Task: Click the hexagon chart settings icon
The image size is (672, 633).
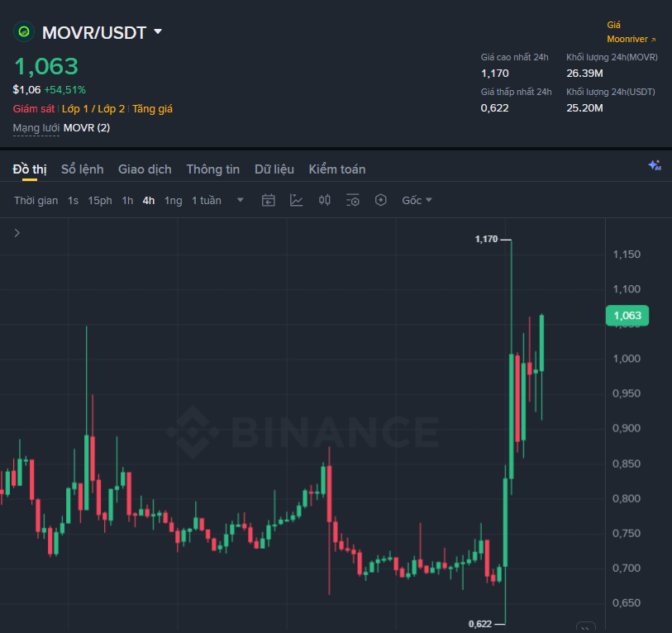Action: point(380,200)
